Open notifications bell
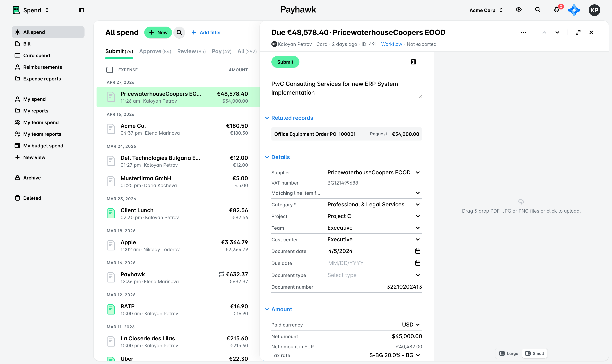The image size is (612, 364). coord(556,10)
